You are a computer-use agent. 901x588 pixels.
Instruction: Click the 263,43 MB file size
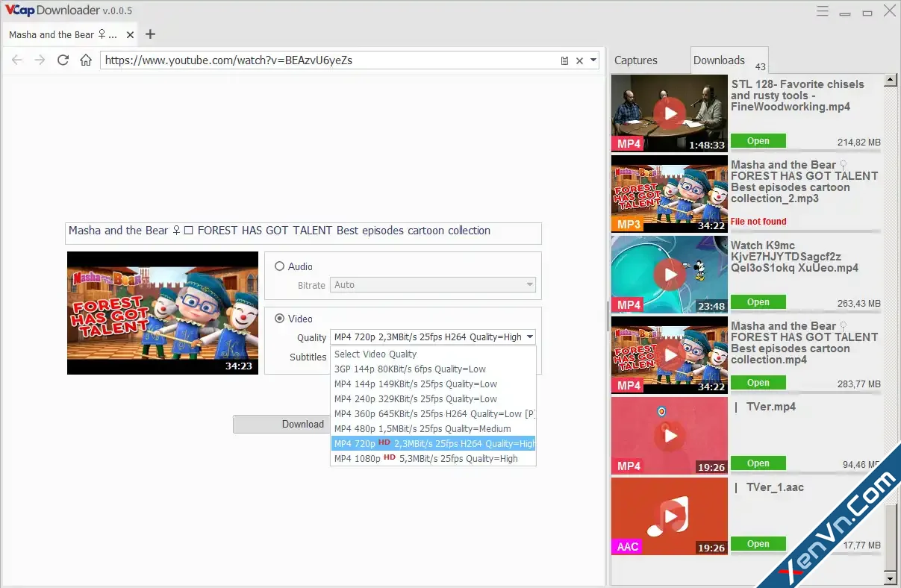coord(858,304)
